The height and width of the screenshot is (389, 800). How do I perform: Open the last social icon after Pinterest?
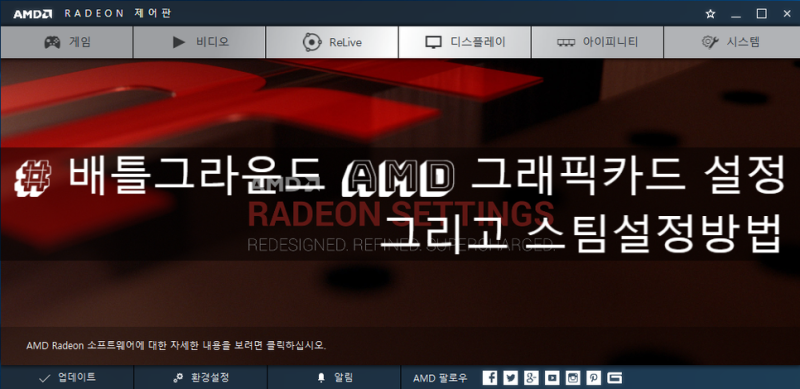tap(614, 378)
